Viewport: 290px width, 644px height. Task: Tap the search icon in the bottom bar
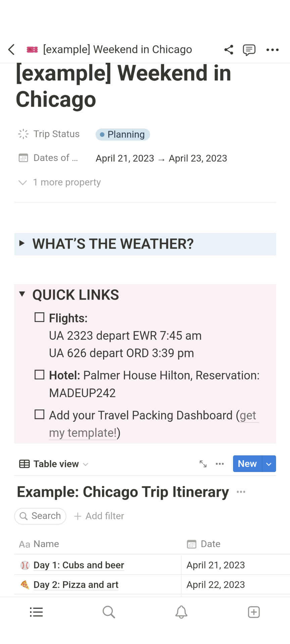[x=109, y=612]
